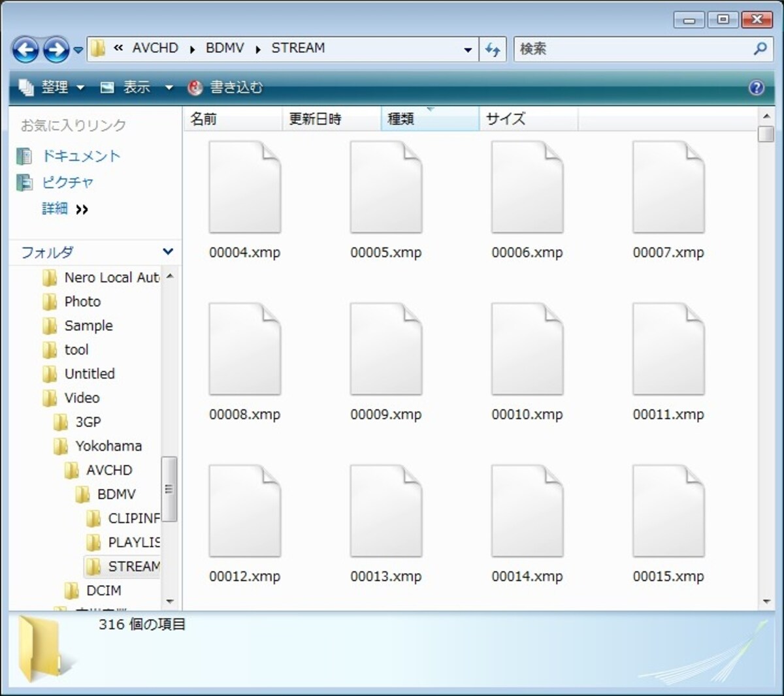The height and width of the screenshot is (696, 784).
Task: Click 書き込む burn button
Action: point(225,87)
